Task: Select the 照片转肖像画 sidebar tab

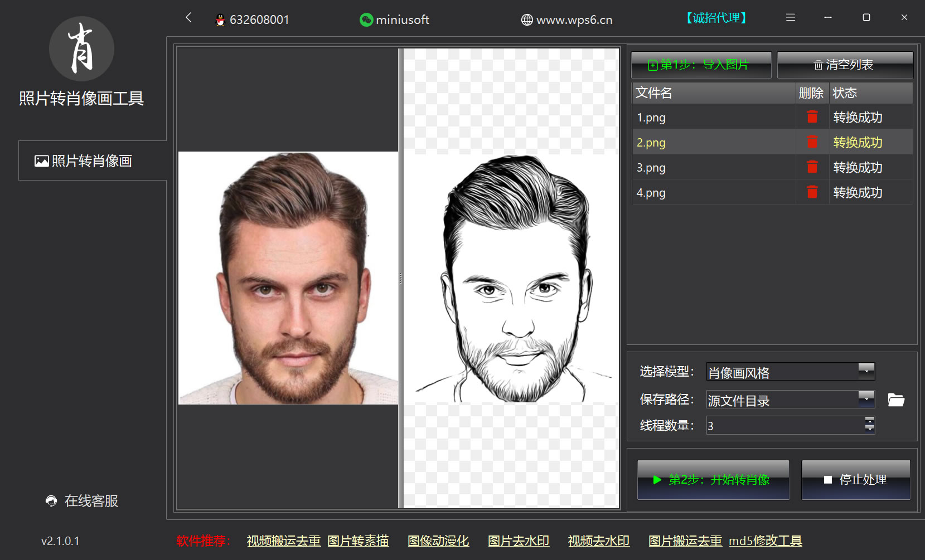Action: pos(84,161)
